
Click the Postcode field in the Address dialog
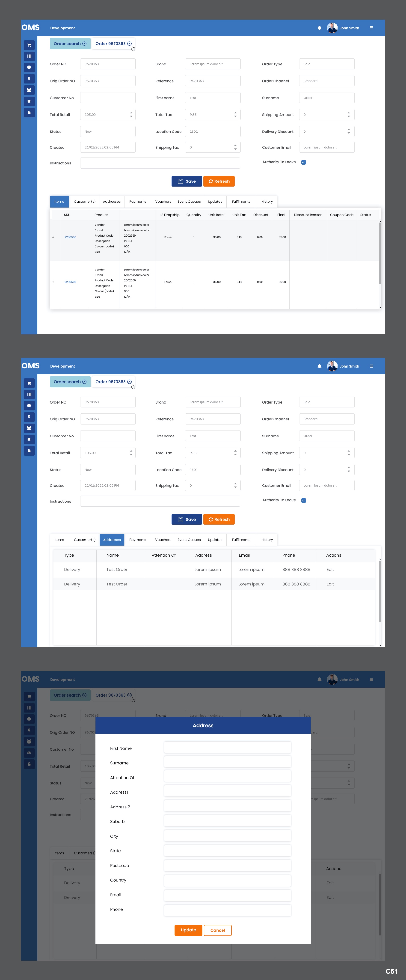pyautogui.click(x=227, y=866)
